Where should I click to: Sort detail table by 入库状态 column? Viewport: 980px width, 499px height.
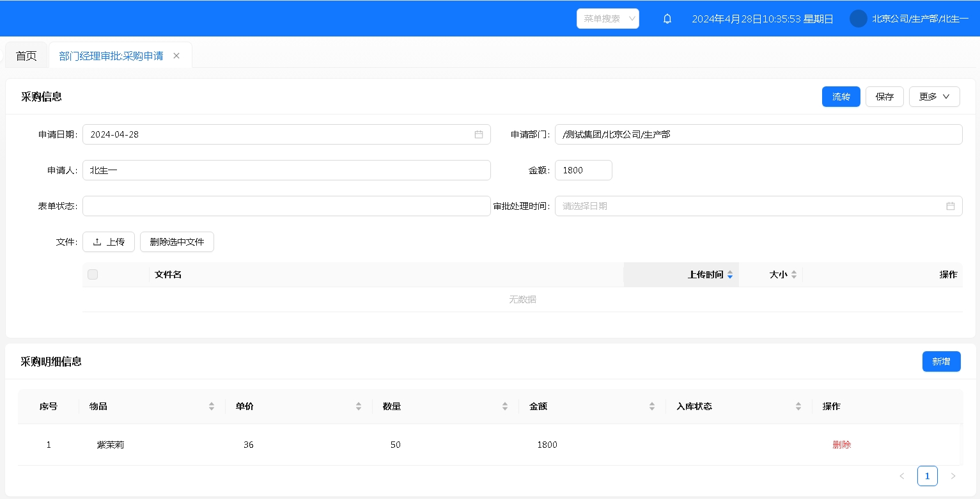[x=798, y=406]
